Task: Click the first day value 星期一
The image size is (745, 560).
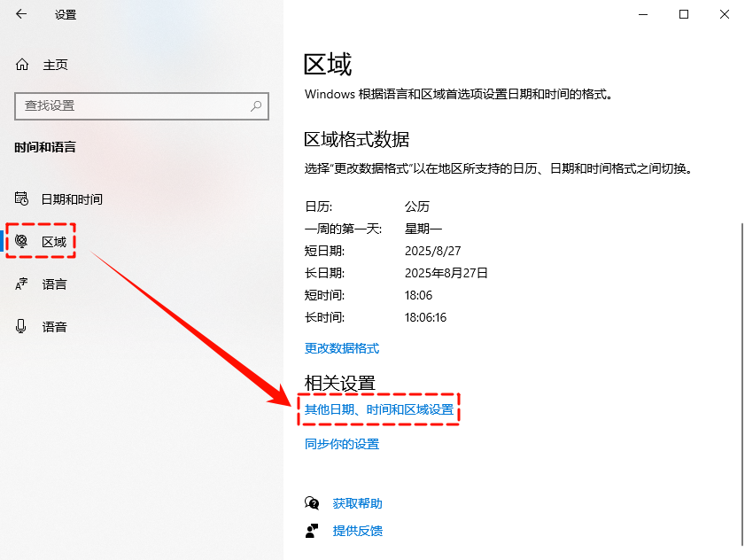Action: pyautogui.click(x=423, y=229)
